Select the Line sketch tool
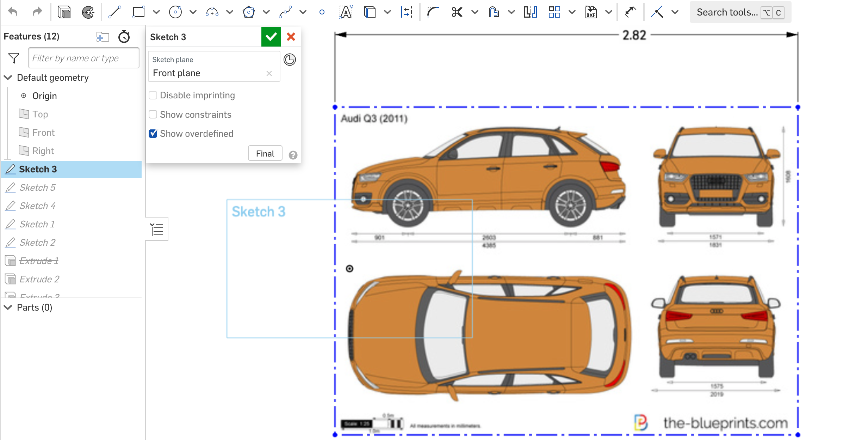The image size is (868, 440). pos(115,12)
